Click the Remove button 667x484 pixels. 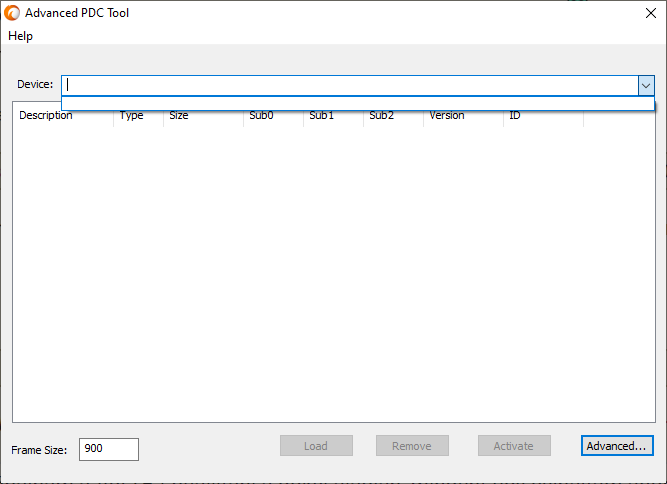click(412, 446)
